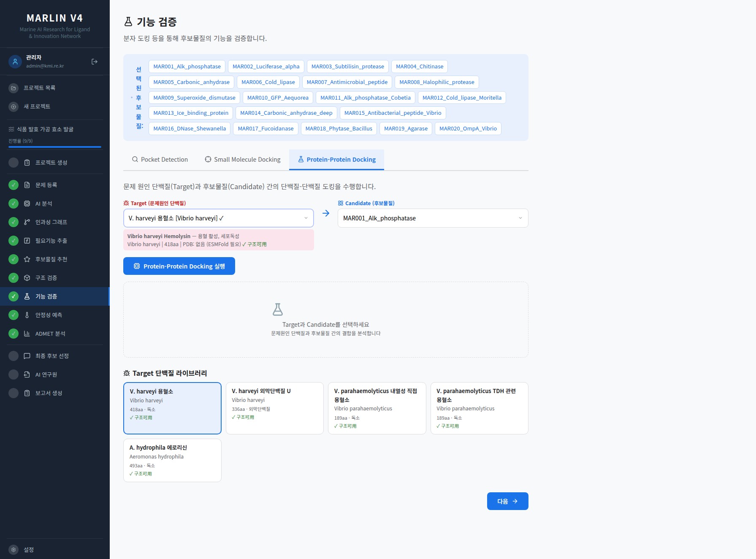Open the Target protein dropdown
The width and height of the screenshot is (756, 559).
point(219,218)
